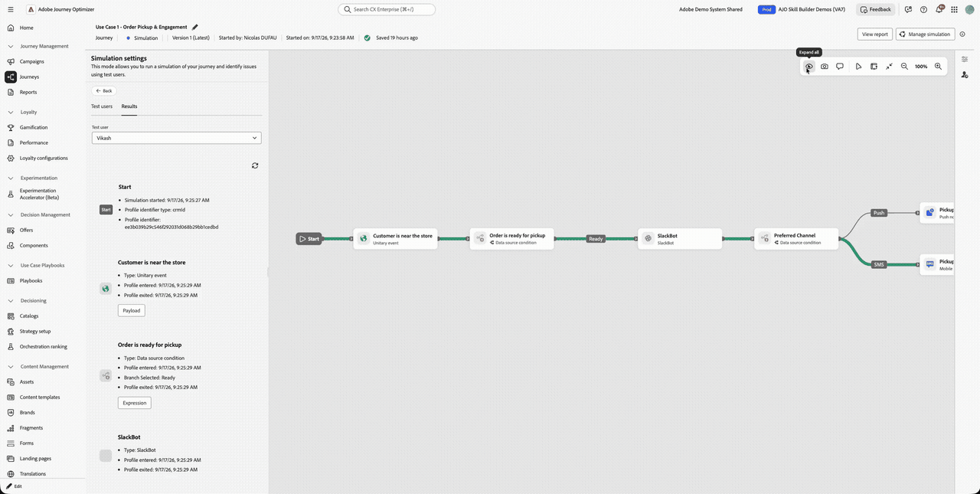
Task: Click the user avatar in the header
Action: (969, 9)
